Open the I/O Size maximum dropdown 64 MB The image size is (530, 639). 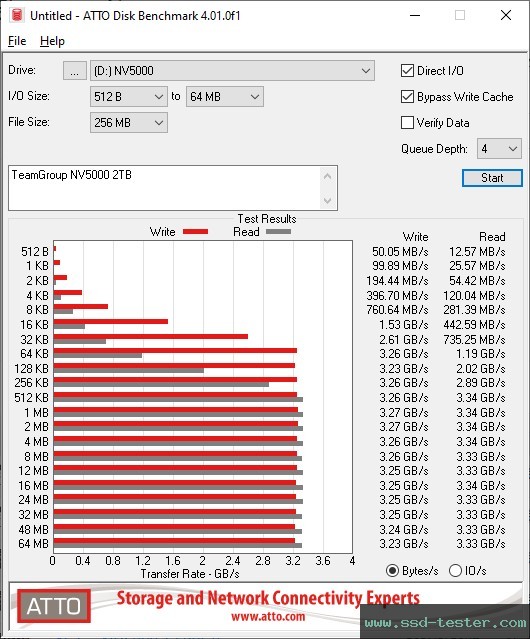pyautogui.click(x=225, y=97)
